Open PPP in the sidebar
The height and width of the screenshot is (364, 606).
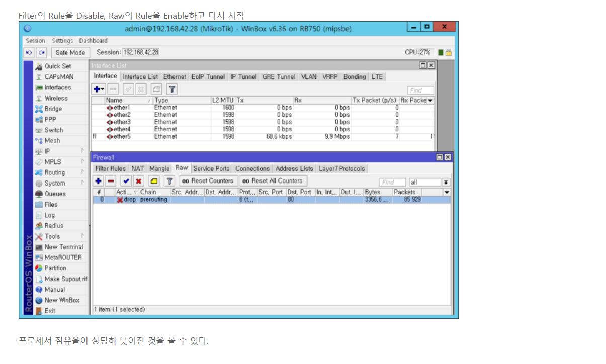(x=50, y=119)
